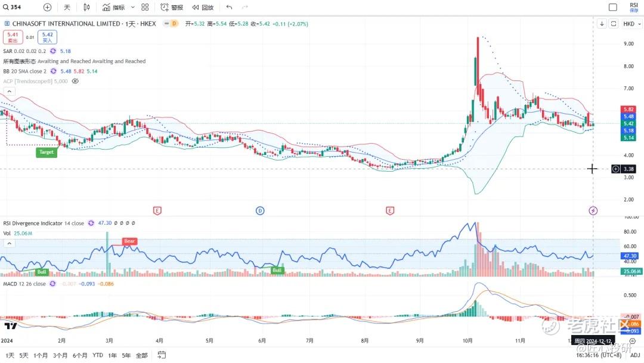Viewport: 644px width, 363px height.
Task: Click the plus icon on 3.38 price label
Action: (615, 169)
